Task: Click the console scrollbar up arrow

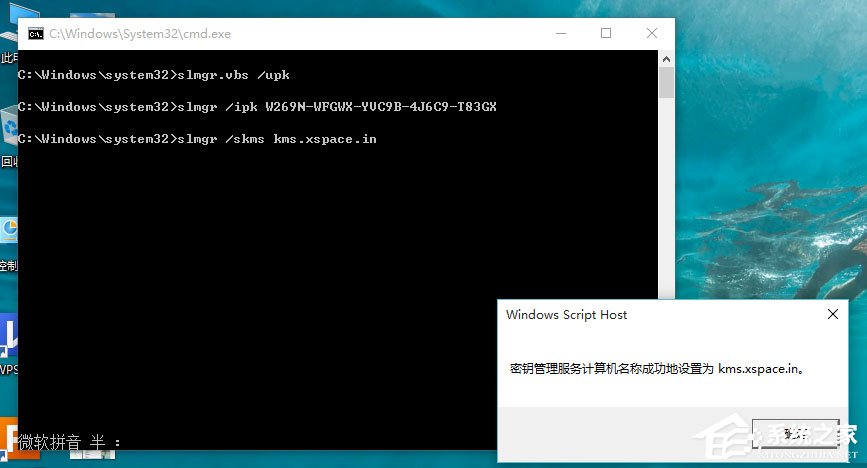Action: (667, 58)
